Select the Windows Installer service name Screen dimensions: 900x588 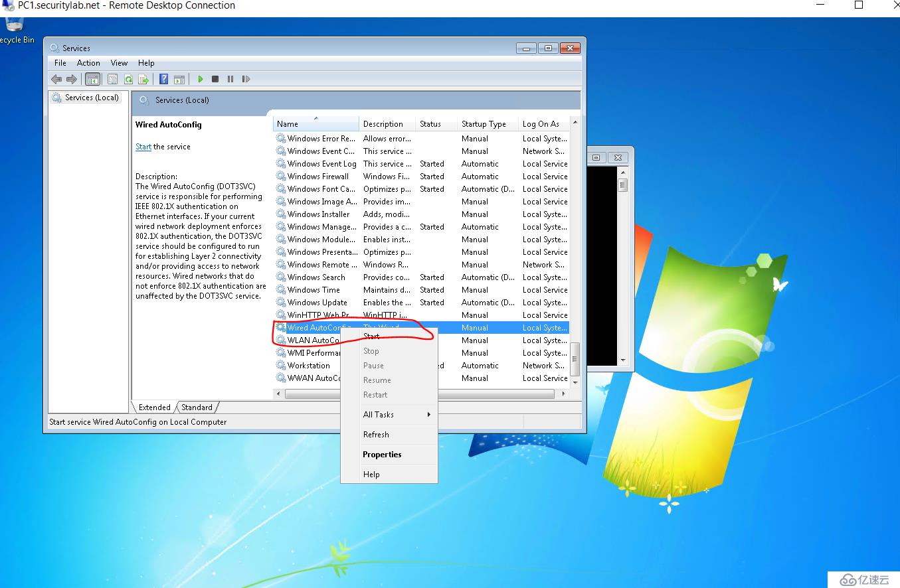[319, 214]
